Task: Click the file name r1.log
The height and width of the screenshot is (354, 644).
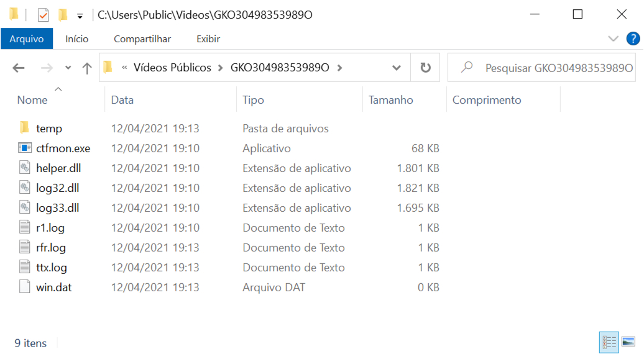Action: coord(50,228)
